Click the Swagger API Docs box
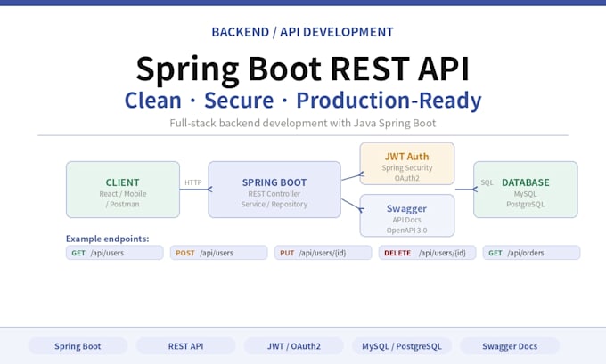Image resolution: width=606 pixels, height=364 pixels. coord(407,215)
